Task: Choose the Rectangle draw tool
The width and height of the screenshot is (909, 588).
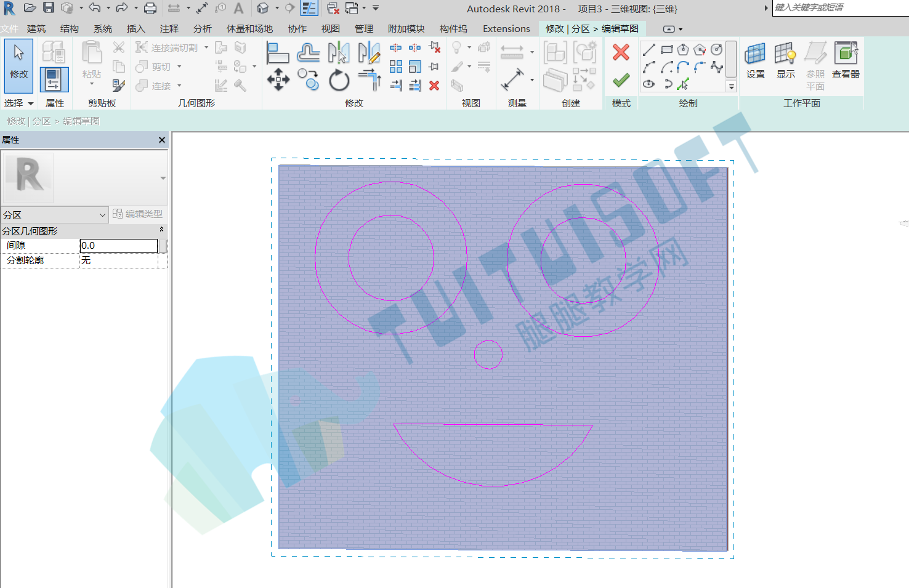Action: click(666, 50)
